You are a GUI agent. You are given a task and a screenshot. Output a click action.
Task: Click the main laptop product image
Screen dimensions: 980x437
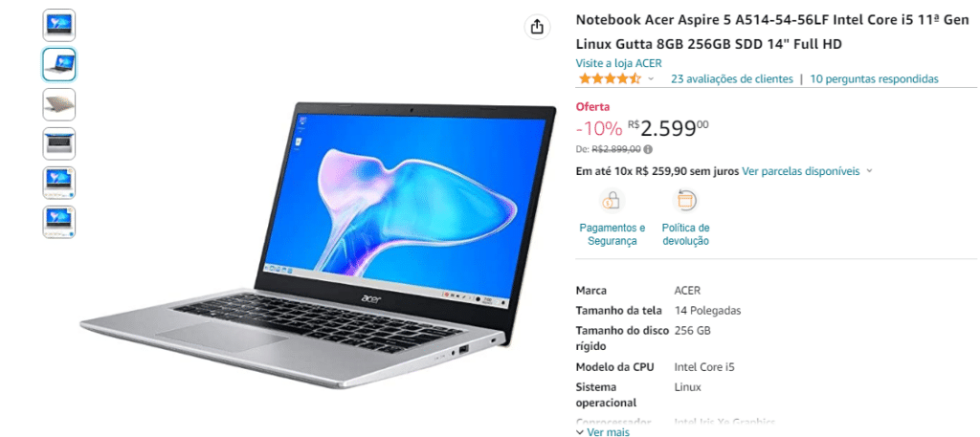pyautogui.click(x=318, y=245)
